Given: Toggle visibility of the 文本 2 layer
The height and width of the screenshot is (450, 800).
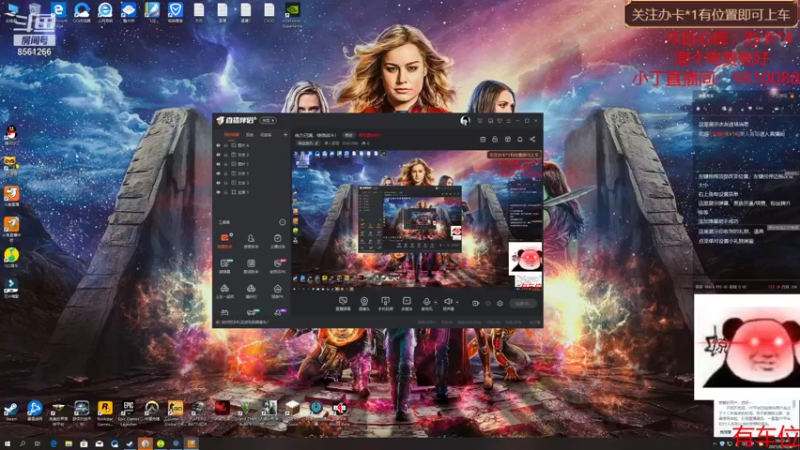Looking at the screenshot, I should click(218, 155).
